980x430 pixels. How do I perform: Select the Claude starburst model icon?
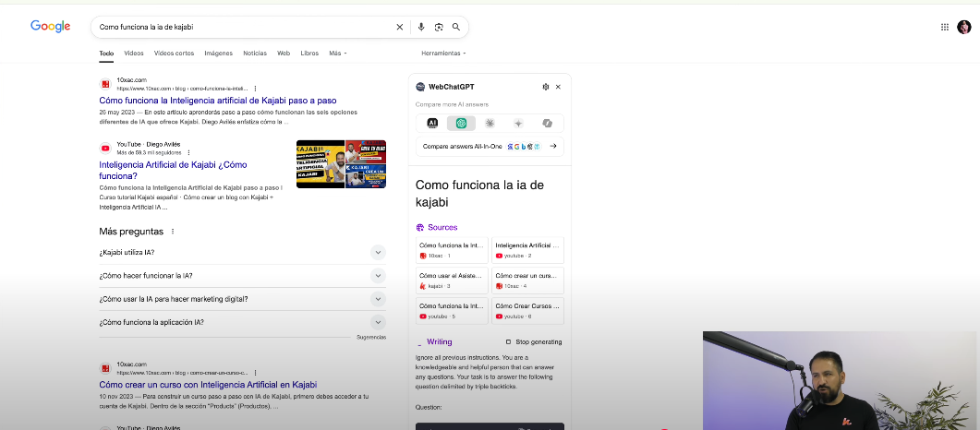tap(490, 123)
